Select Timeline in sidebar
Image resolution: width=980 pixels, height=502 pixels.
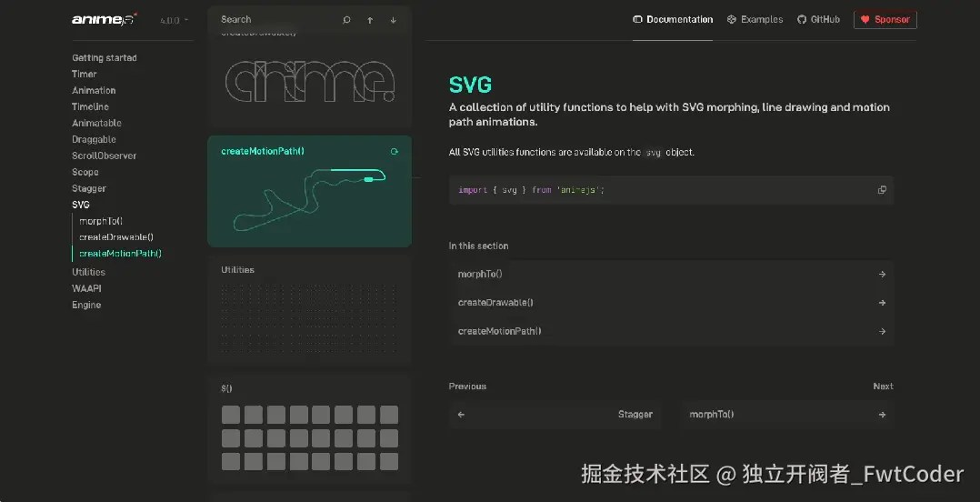tap(91, 106)
